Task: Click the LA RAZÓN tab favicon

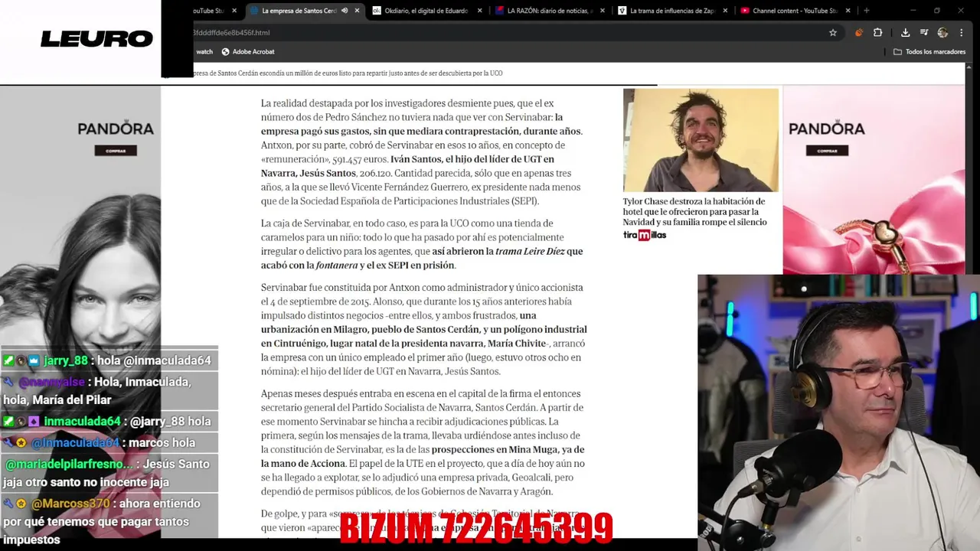Action: pos(500,11)
